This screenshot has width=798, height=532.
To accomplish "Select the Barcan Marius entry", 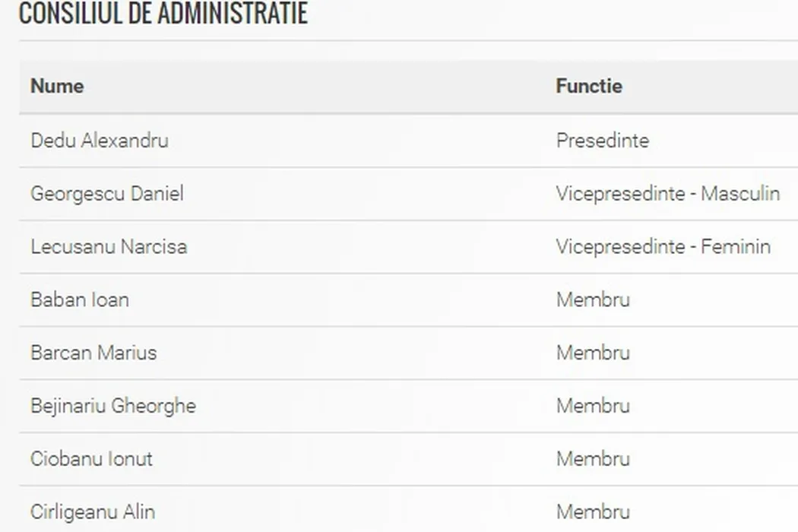I will pos(93,353).
